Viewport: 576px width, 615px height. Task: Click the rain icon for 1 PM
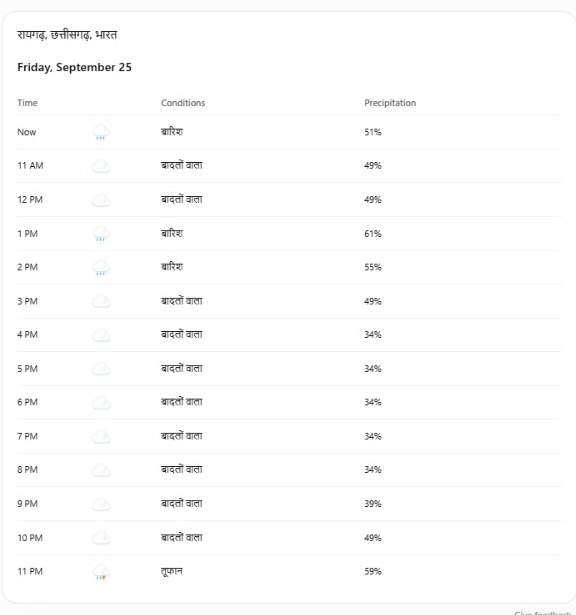coord(101,234)
